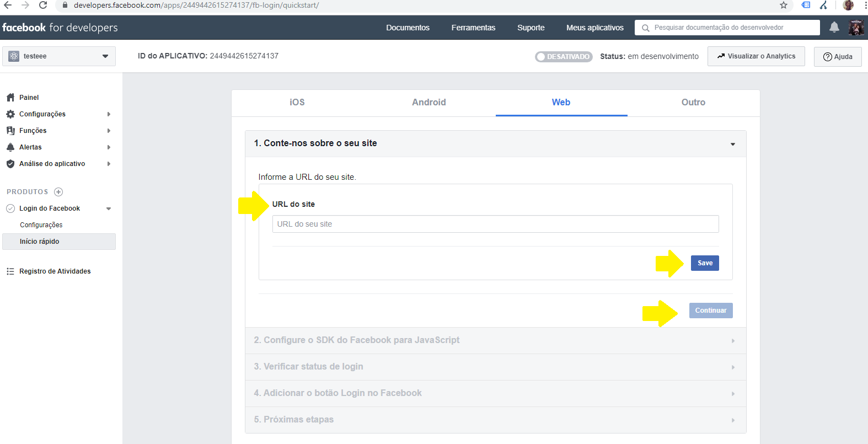
Task: Focus the URL do seu site field
Action: (x=495, y=224)
